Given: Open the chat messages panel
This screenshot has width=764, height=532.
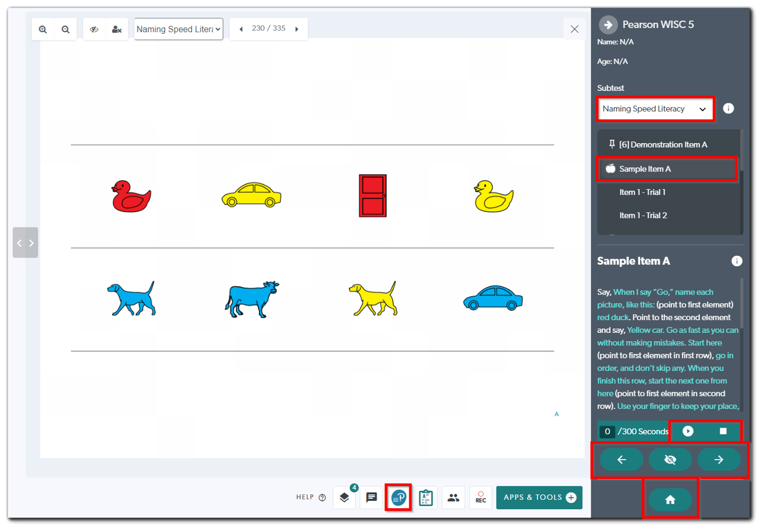Looking at the screenshot, I should point(371,497).
